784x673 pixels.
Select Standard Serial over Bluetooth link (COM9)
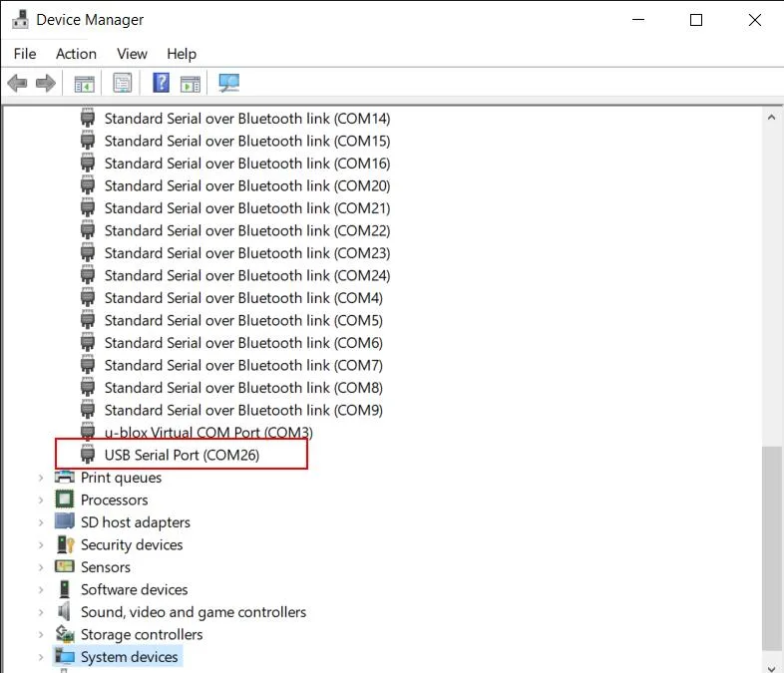click(x=243, y=411)
